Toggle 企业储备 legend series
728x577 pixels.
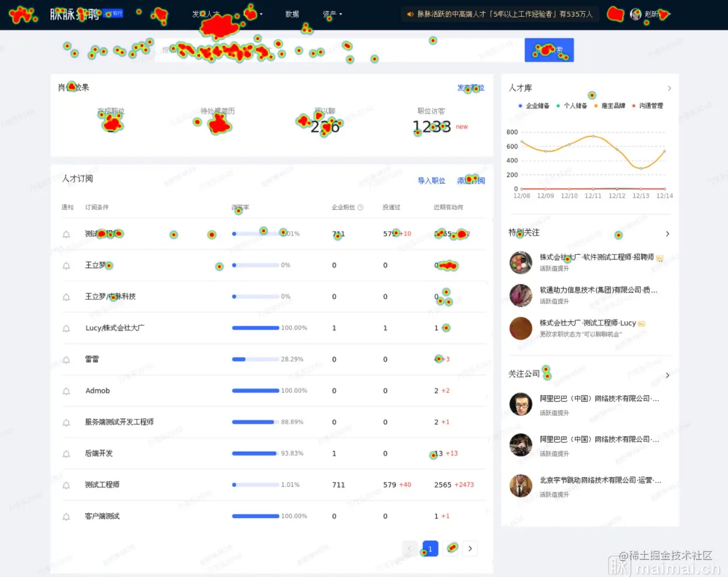(534, 106)
